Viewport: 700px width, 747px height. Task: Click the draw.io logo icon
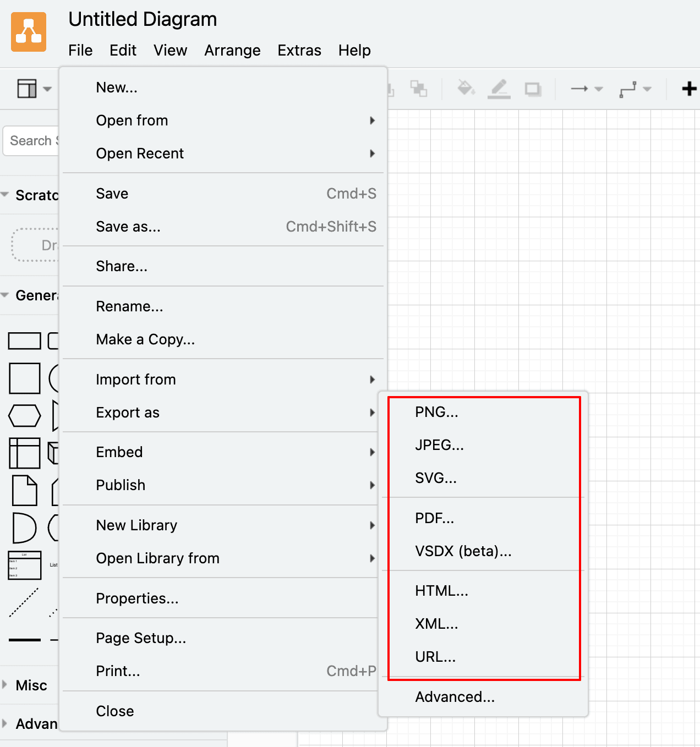coord(28,31)
